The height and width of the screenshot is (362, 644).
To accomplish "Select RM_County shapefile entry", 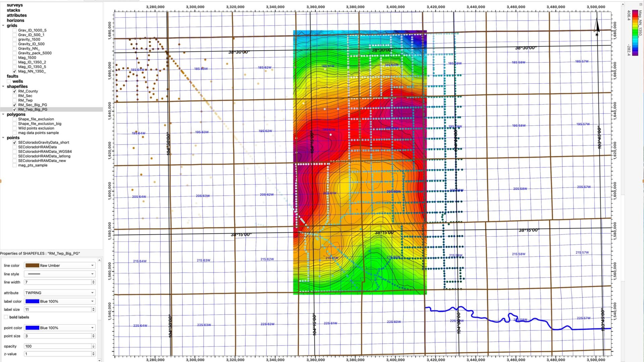I will point(28,91).
